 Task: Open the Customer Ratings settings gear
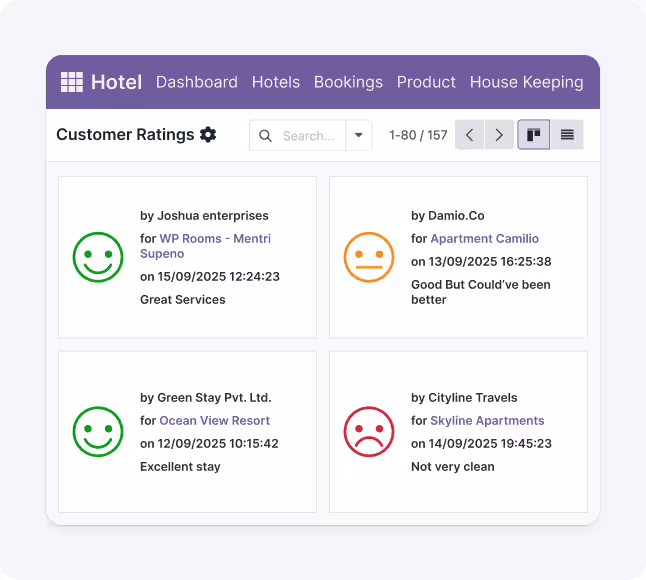click(208, 135)
